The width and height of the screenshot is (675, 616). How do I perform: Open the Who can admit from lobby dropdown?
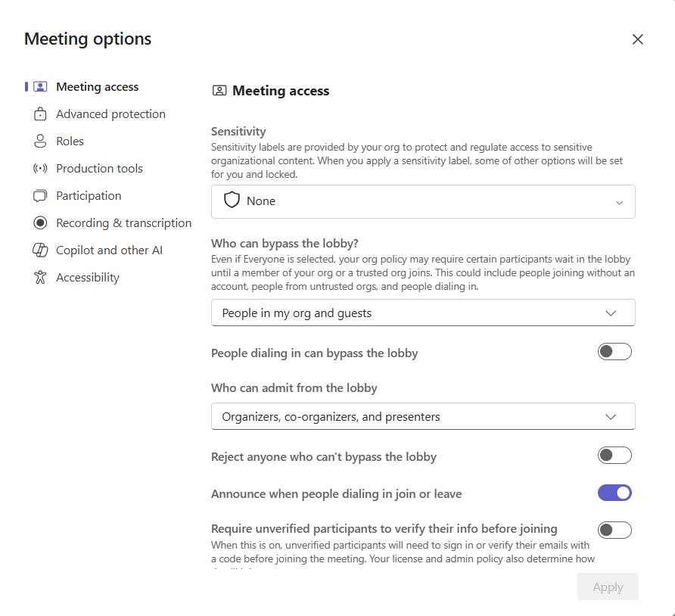tap(422, 416)
